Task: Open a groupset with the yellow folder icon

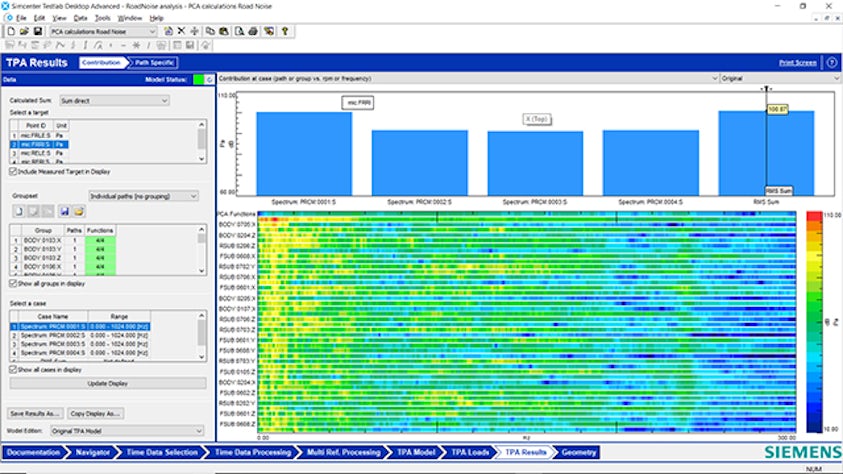Action: (x=79, y=211)
